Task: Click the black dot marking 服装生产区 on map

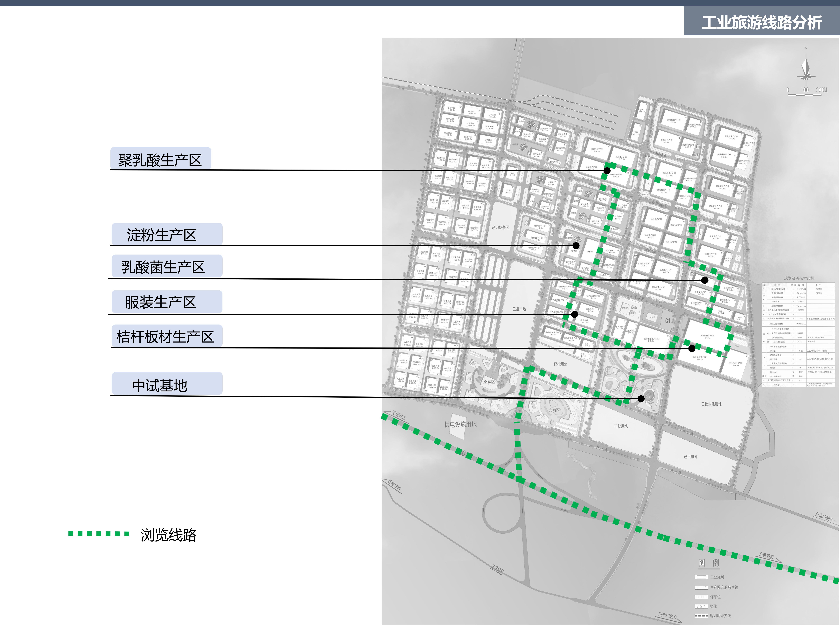Action: coord(575,314)
